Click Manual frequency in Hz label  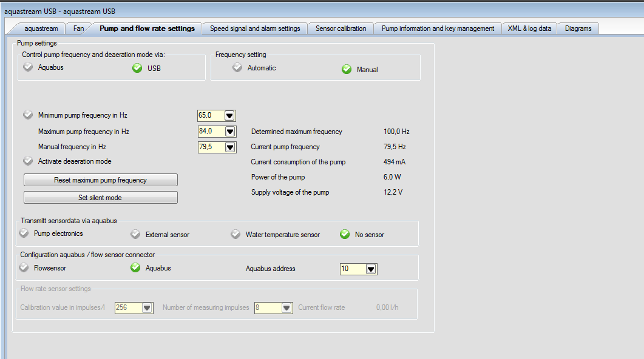click(x=72, y=147)
